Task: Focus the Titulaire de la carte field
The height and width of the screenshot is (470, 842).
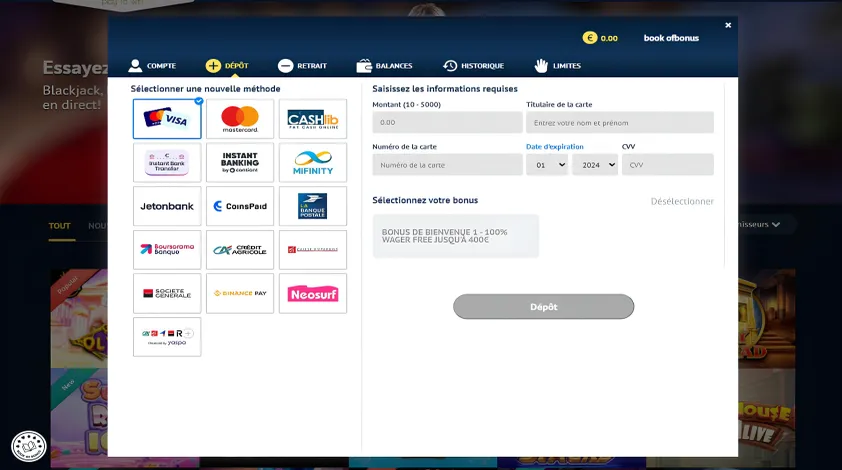Action: (620, 122)
